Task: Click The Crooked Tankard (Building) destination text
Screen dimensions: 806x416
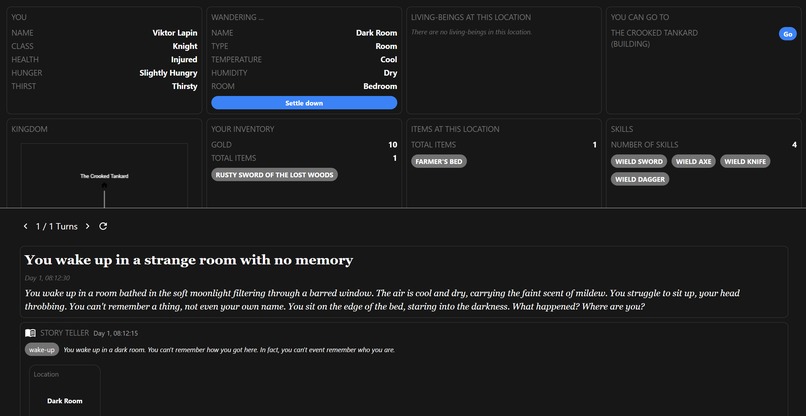Action: click(x=654, y=39)
